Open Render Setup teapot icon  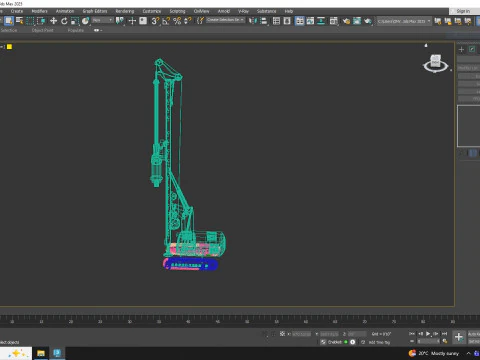point(346,21)
